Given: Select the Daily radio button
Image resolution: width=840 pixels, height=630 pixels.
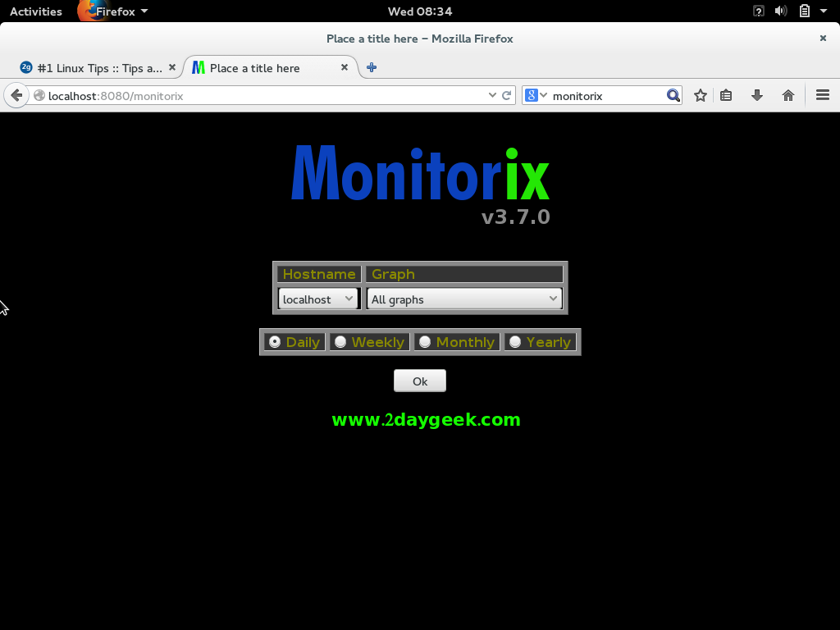Looking at the screenshot, I should pyautogui.click(x=275, y=342).
